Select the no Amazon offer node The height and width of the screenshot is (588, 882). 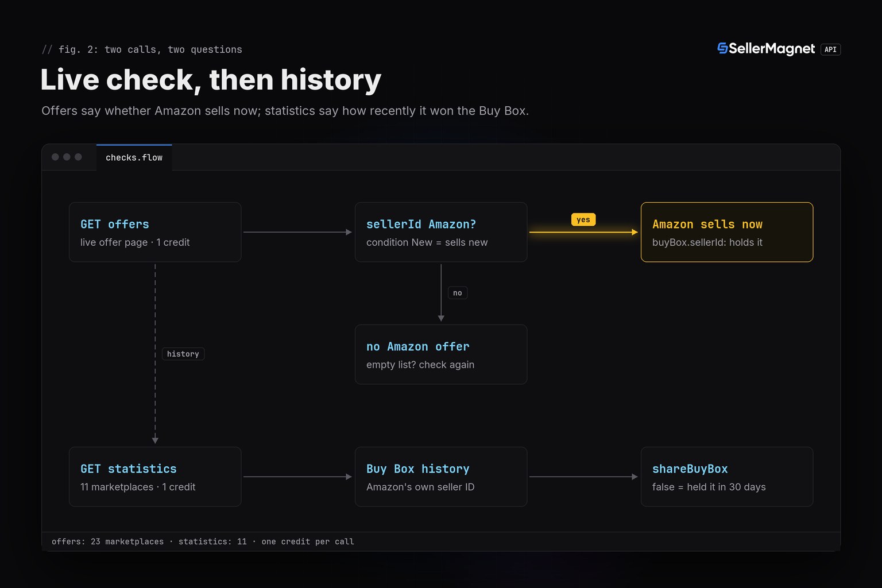tap(441, 354)
